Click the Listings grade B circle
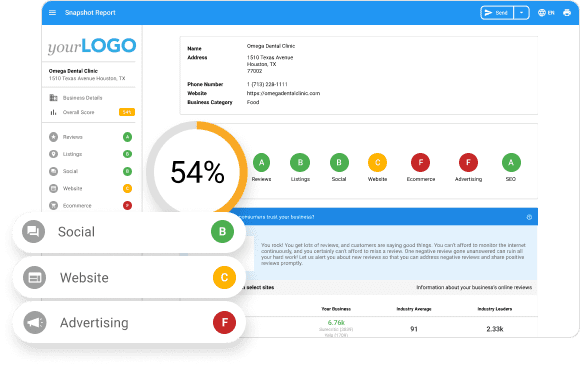This screenshot has height=366, width=580. 300,162
